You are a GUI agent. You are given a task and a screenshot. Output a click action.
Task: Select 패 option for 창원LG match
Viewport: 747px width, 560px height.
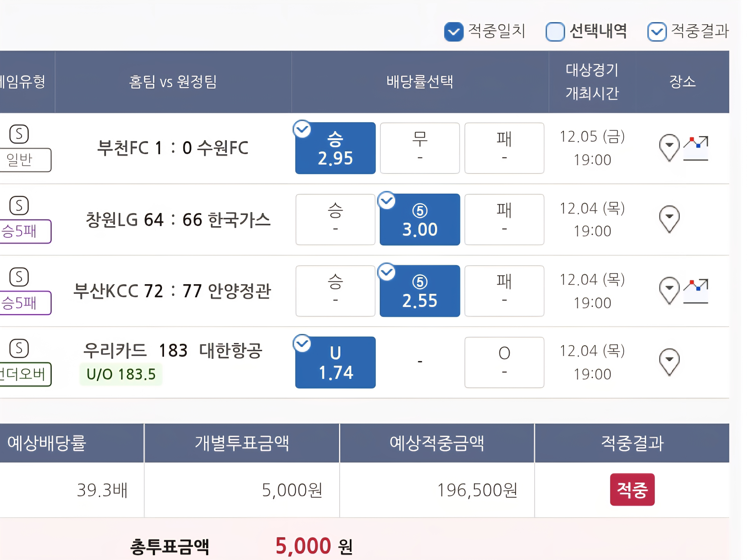tap(504, 219)
